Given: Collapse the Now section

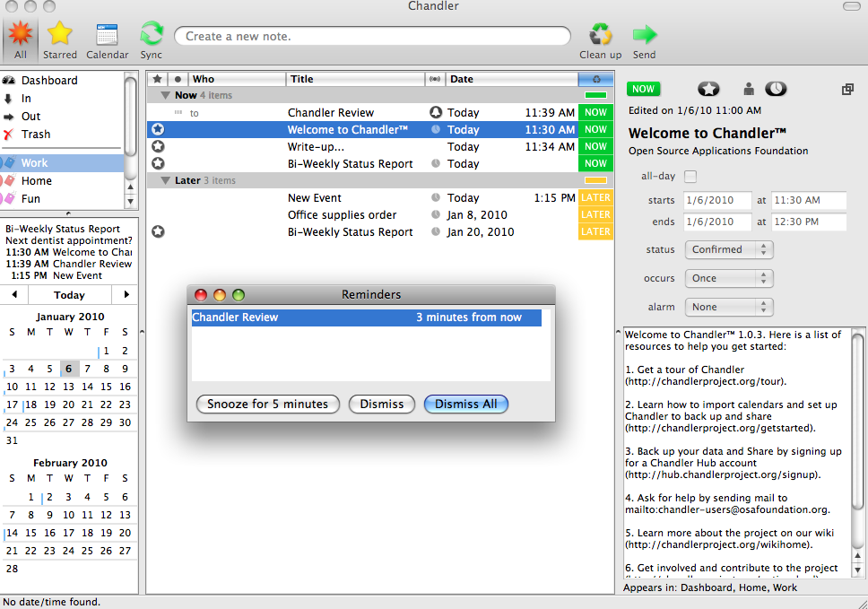Looking at the screenshot, I should pos(165,95).
